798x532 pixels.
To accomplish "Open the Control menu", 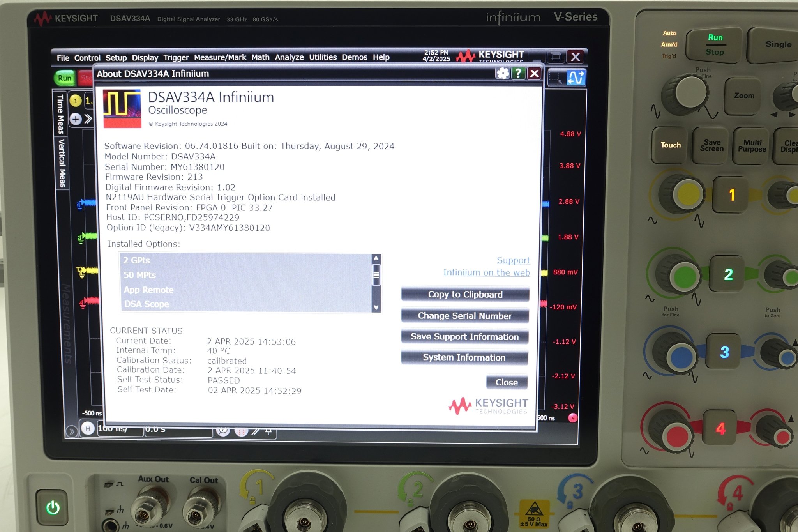I will pos(87,58).
